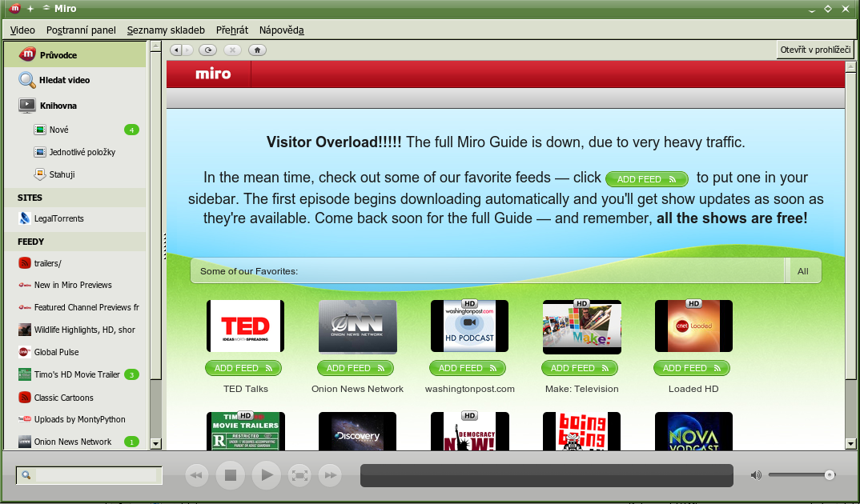
Task: Click the Democracy Now thumbnail
Action: pos(470,431)
